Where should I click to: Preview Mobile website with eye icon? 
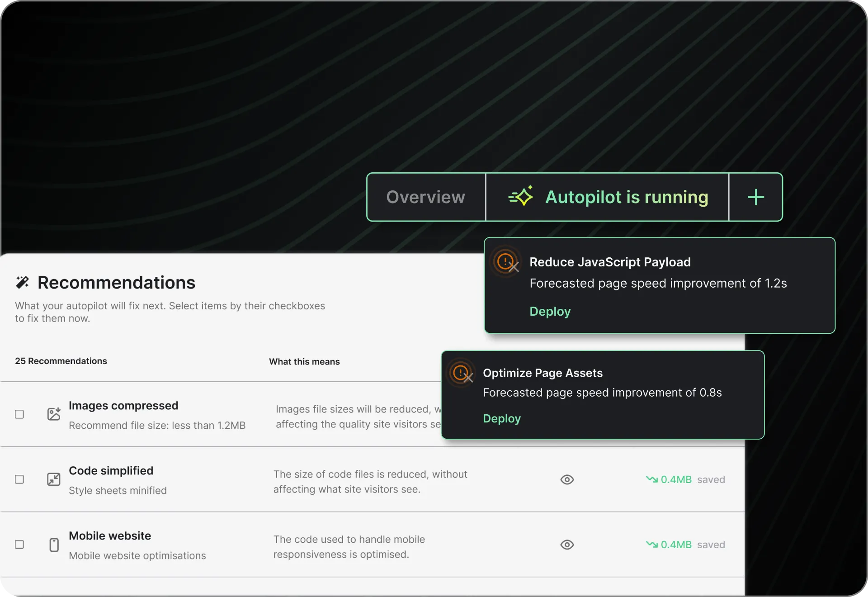pos(567,545)
